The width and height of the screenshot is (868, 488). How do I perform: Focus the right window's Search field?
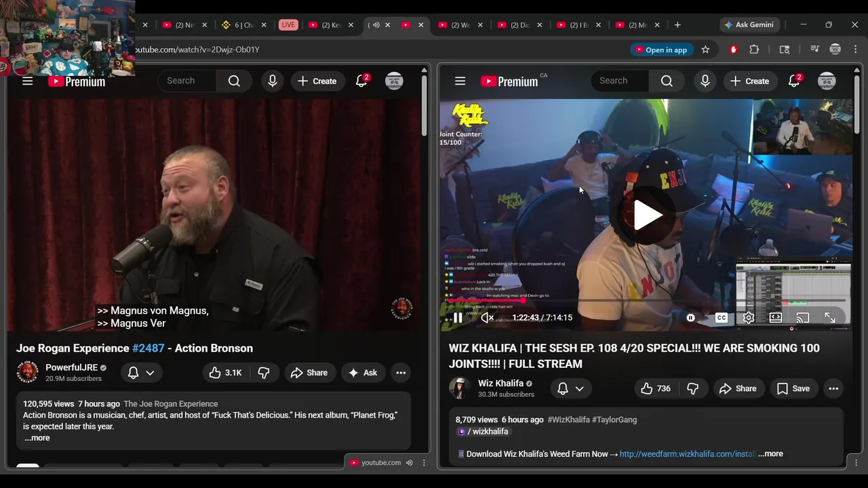[x=620, y=81]
